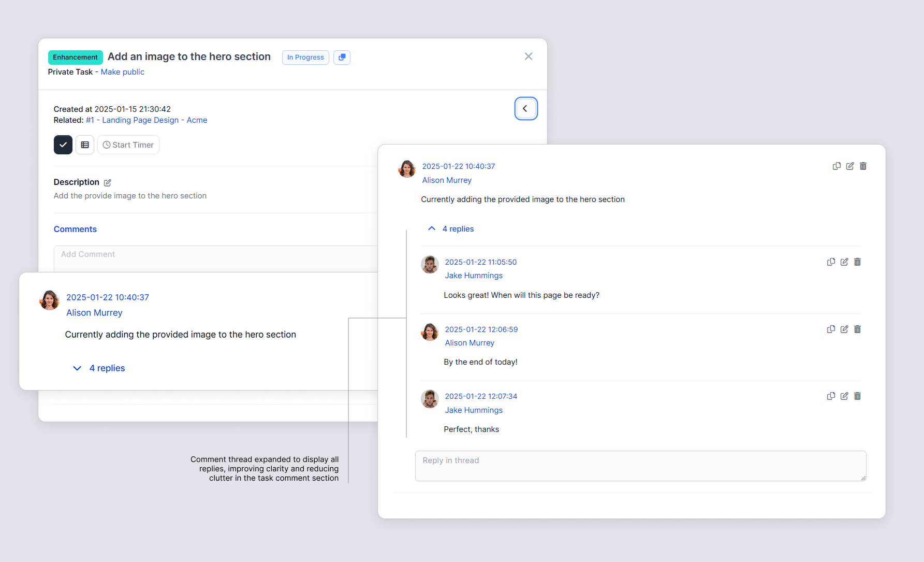Click timestamp 10:40:37 in the collapsed comment card
924x562 pixels.
click(x=108, y=297)
